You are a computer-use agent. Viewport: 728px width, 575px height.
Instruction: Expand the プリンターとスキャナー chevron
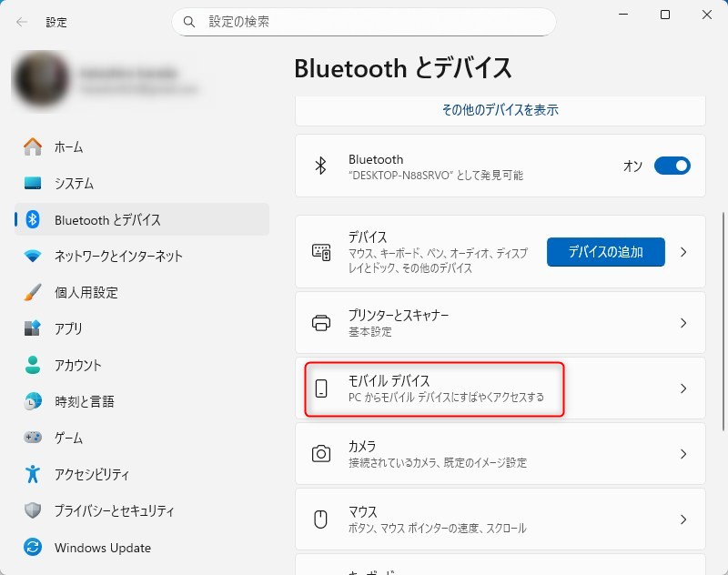pyautogui.click(x=684, y=323)
